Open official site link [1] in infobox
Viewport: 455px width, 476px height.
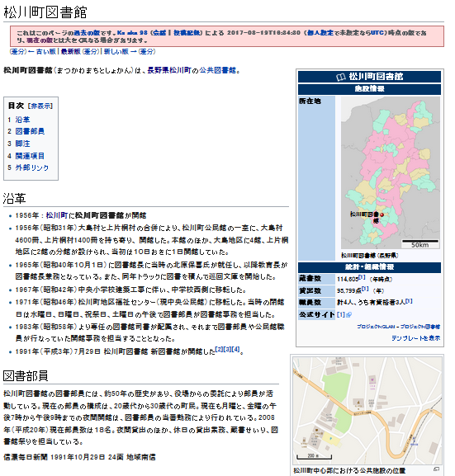coord(341,315)
